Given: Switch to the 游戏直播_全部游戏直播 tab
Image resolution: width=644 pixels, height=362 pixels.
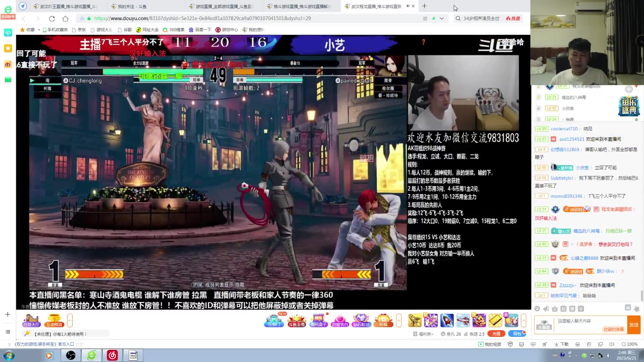Looking at the screenshot, I should [x=223, y=6].
